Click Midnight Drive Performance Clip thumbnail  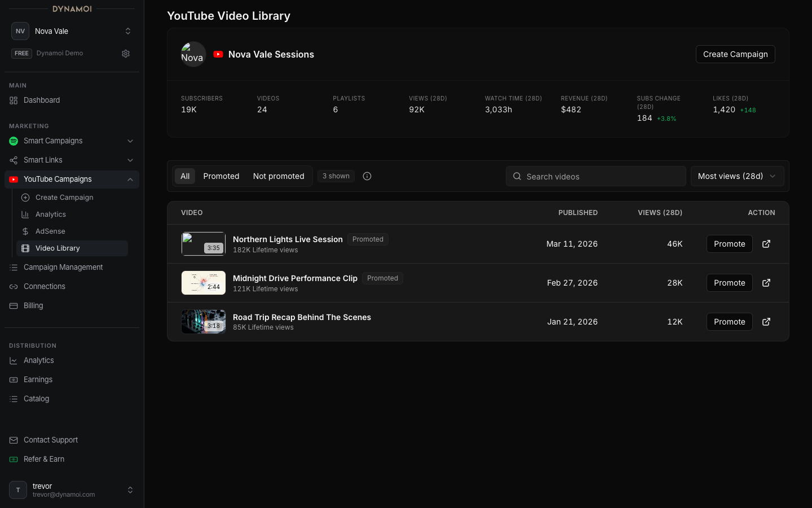pos(204,283)
